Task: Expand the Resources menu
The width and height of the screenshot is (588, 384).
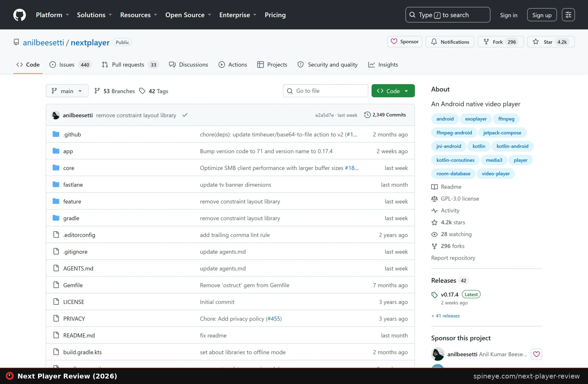Action: (139, 15)
